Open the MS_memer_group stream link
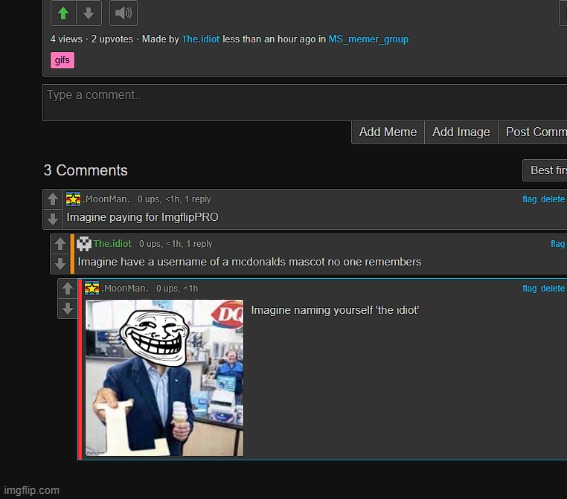567x499 pixels. click(x=368, y=39)
